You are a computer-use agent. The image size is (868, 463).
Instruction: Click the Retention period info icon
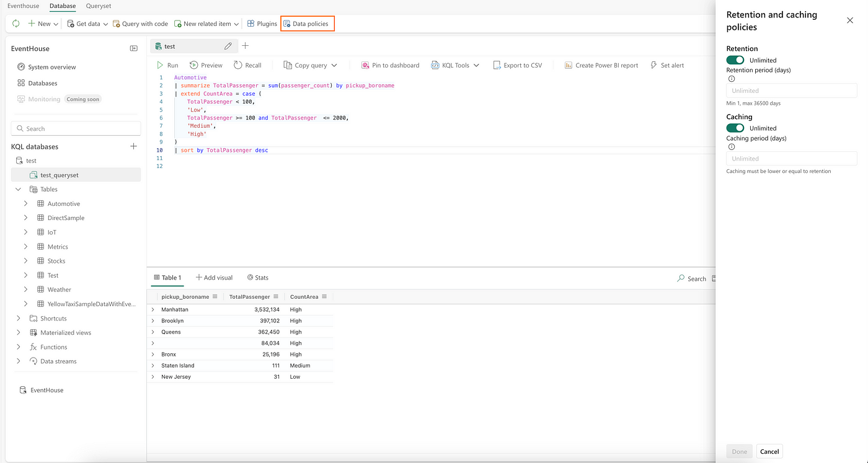[732, 79]
